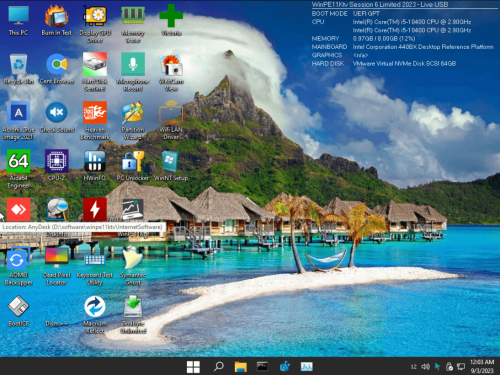Image resolution: width=500 pixels, height=375 pixels.
Task: Select red lightning bolt icon
Action: tap(95, 209)
